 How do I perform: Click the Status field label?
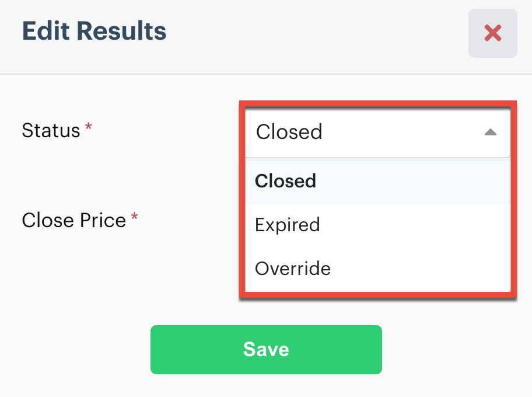51,130
